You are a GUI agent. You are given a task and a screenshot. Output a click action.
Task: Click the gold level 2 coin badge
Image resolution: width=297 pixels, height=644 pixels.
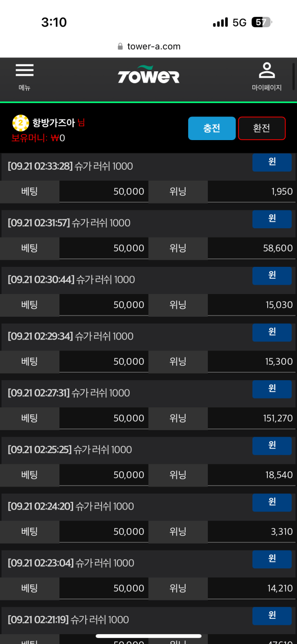click(x=21, y=123)
